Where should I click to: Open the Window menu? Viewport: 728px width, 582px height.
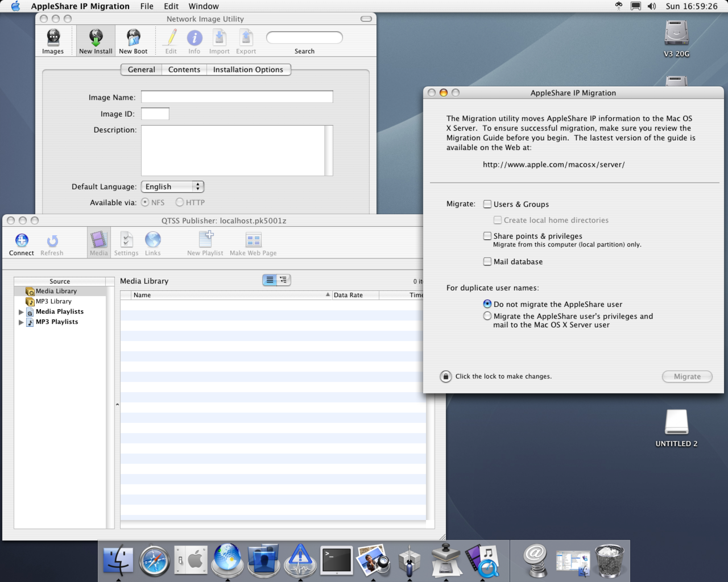click(203, 6)
